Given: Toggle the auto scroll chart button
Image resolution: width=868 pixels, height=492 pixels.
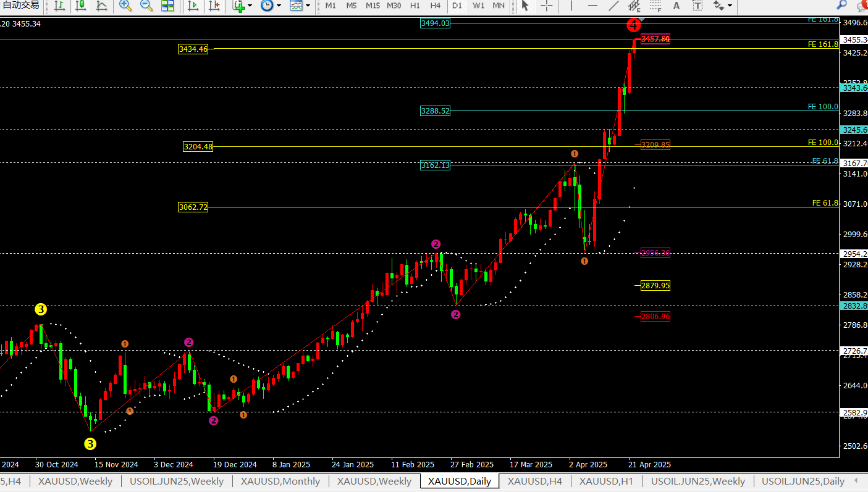Looking at the screenshot, I should pyautogui.click(x=193, y=6).
